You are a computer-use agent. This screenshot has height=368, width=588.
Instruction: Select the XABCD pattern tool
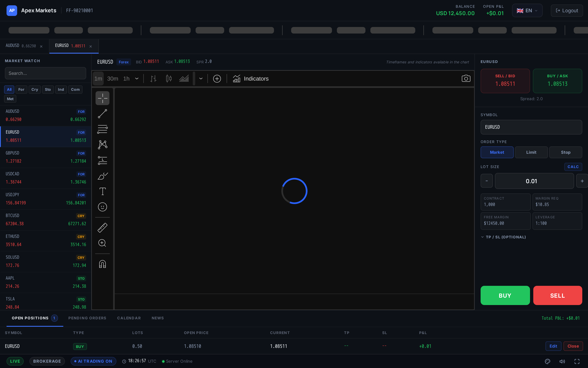tap(102, 145)
